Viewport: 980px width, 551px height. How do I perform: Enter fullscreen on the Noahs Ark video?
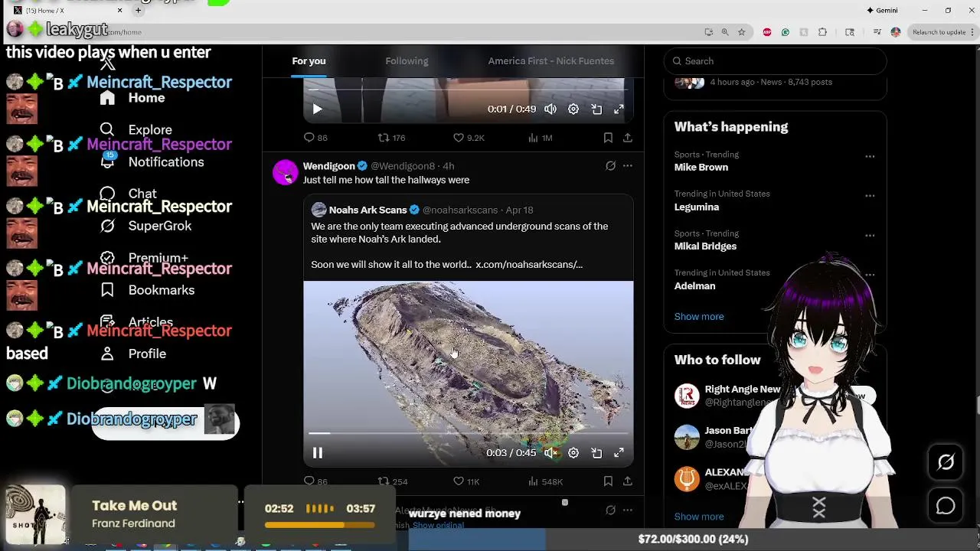(x=619, y=453)
